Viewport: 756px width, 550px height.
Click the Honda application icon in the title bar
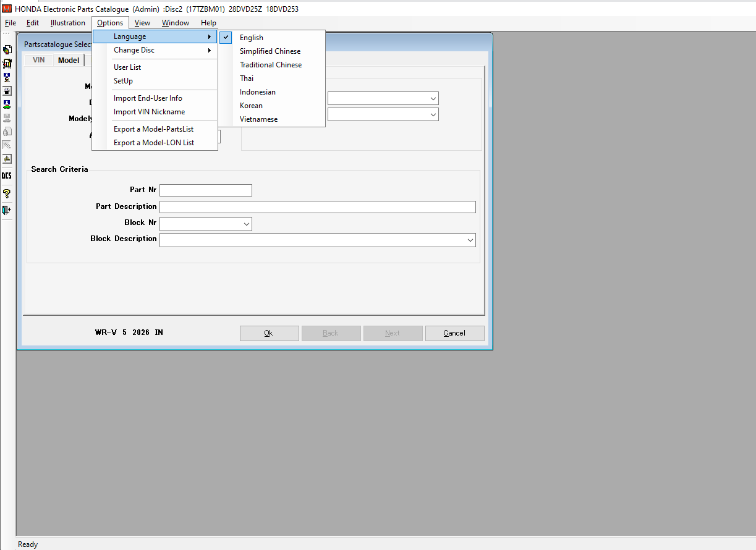pyautogui.click(x=7, y=9)
